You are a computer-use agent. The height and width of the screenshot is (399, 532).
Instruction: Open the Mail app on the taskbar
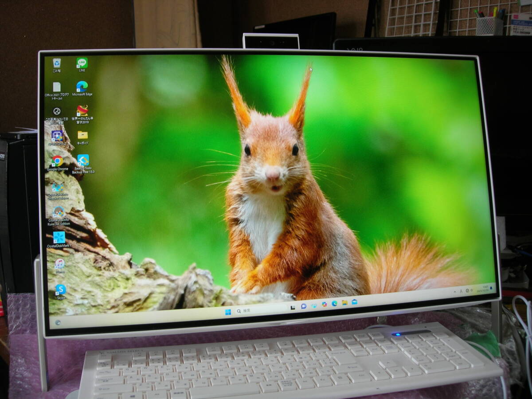(x=354, y=301)
